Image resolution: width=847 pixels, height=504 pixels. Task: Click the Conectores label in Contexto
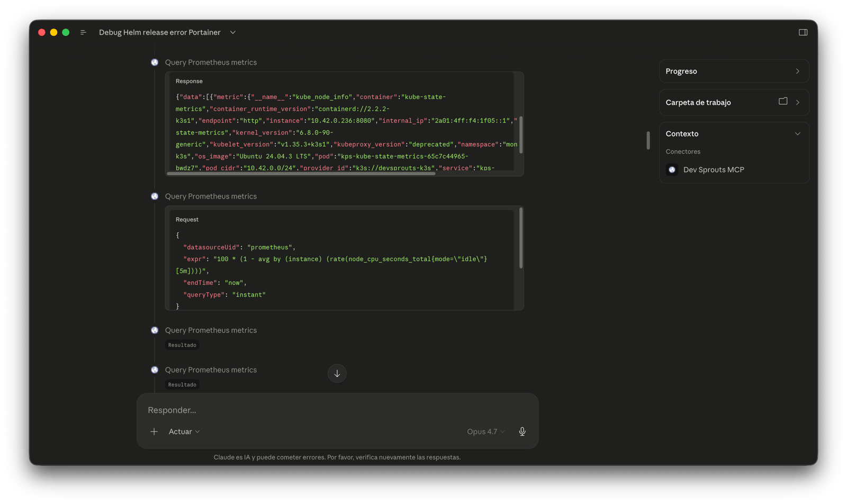pyautogui.click(x=683, y=151)
